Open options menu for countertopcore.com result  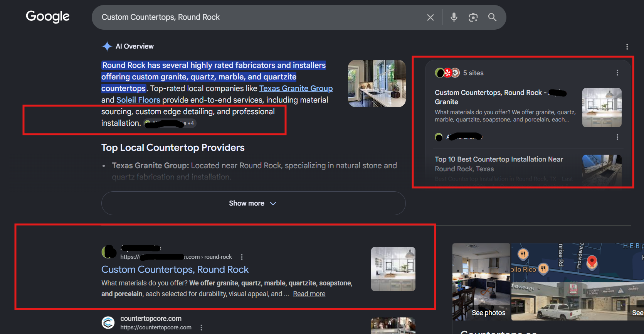201,327
